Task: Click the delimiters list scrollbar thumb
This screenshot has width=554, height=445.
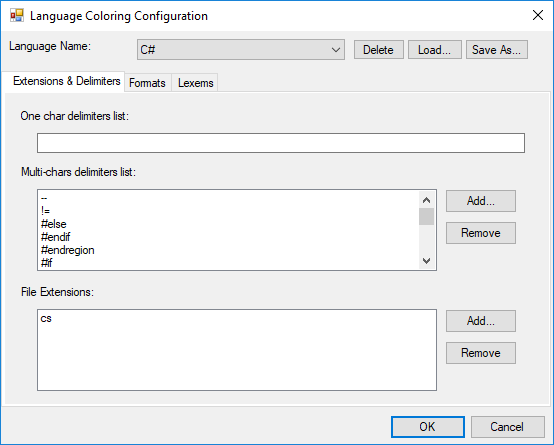Action: pos(426,217)
